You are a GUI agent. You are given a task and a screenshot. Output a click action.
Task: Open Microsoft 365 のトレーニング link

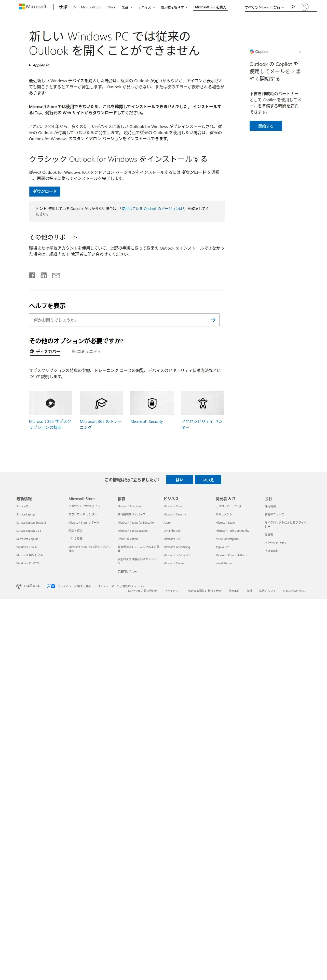[x=101, y=424]
